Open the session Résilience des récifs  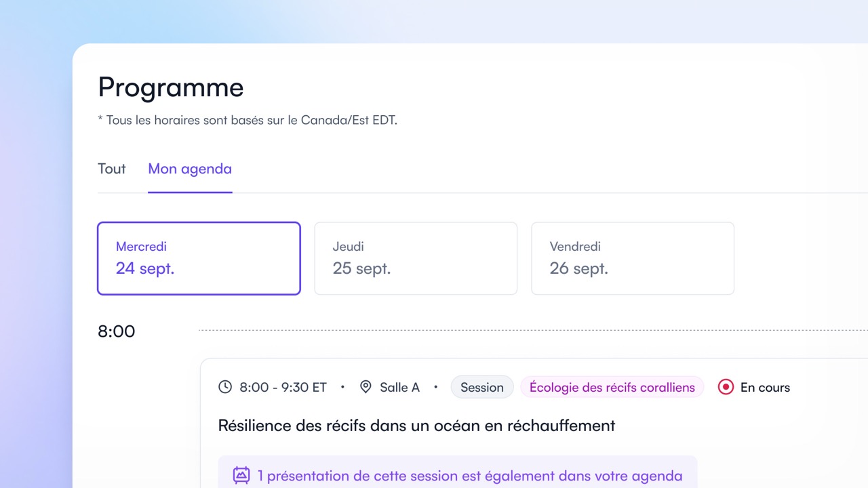[x=416, y=426]
